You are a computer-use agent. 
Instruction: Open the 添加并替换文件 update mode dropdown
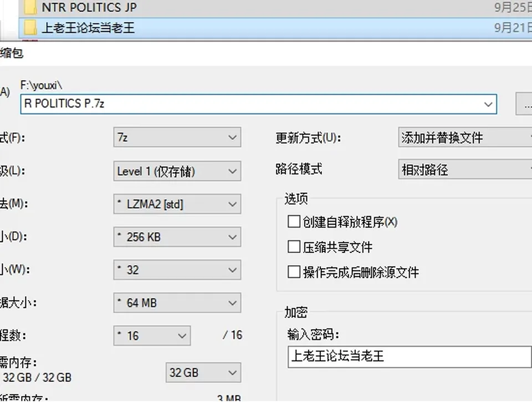pos(465,137)
